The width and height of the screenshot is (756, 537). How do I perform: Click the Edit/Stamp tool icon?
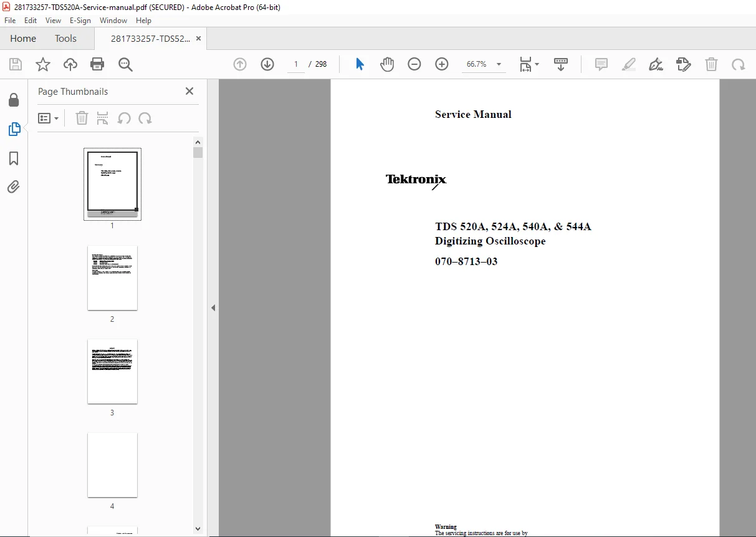(x=684, y=64)
